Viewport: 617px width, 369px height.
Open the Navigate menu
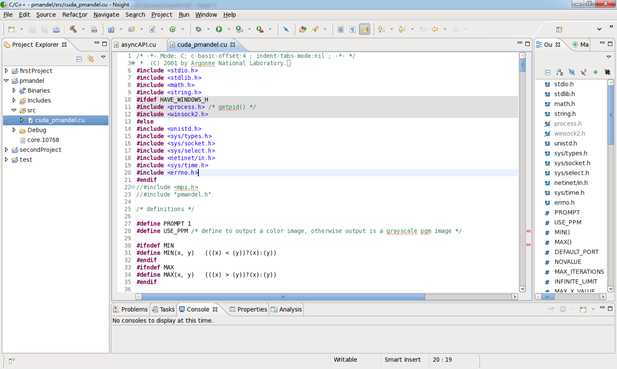[106, 15]
